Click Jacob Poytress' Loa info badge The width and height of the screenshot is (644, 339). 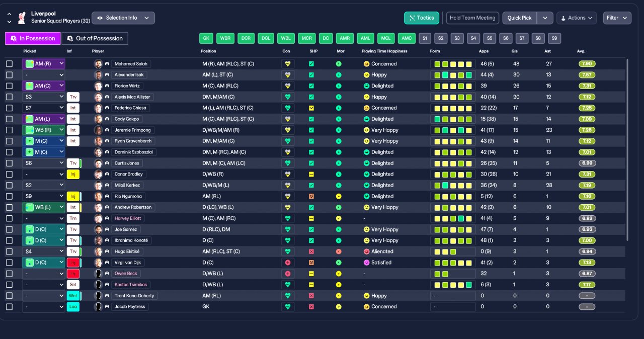(73, 307)
